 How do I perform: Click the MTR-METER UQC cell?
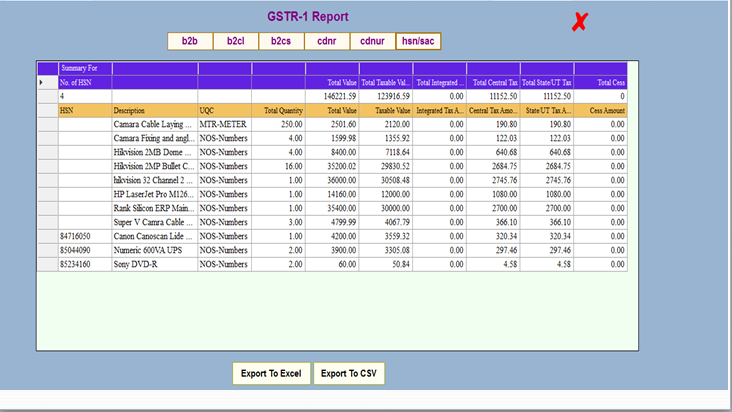(x=225, y=125)
